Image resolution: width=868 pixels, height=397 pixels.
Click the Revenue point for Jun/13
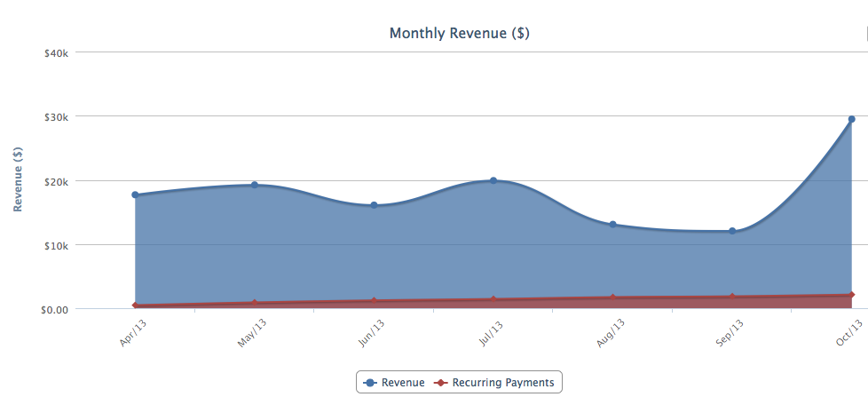(374, 205)
